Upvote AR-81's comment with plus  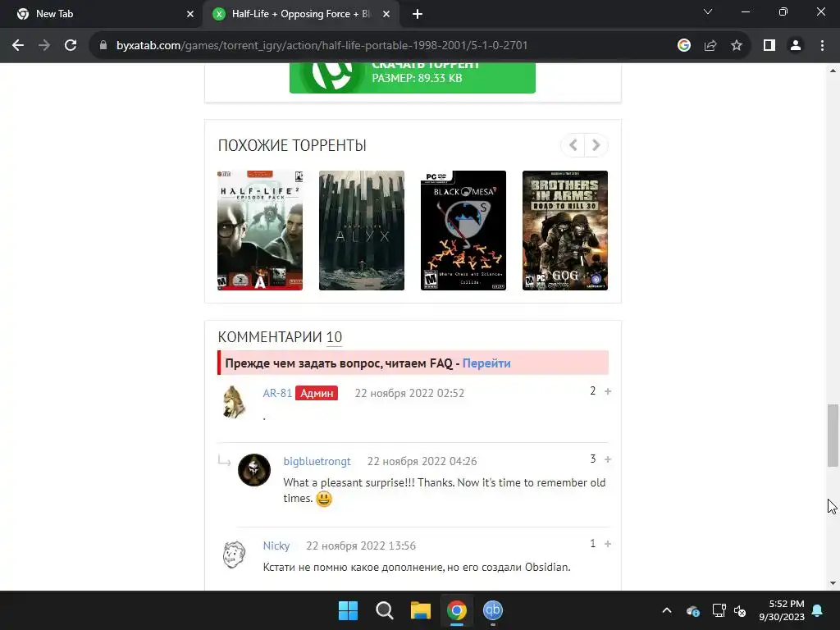pyautogui.click(x=608, y=391)
